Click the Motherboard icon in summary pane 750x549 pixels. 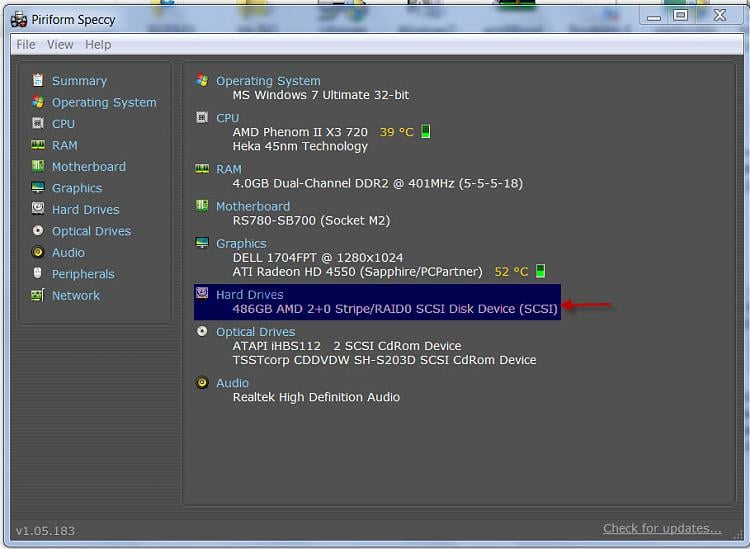[202, 206]
